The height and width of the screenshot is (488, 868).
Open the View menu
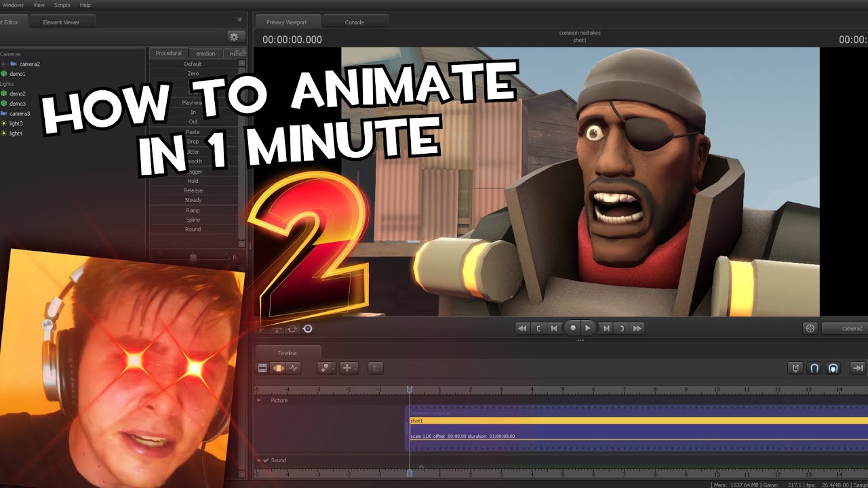(39, 5)
